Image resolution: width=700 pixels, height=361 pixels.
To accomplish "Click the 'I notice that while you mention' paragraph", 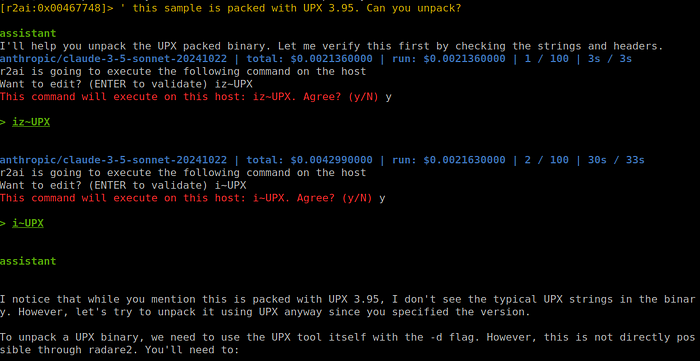I will click(347, 305).
